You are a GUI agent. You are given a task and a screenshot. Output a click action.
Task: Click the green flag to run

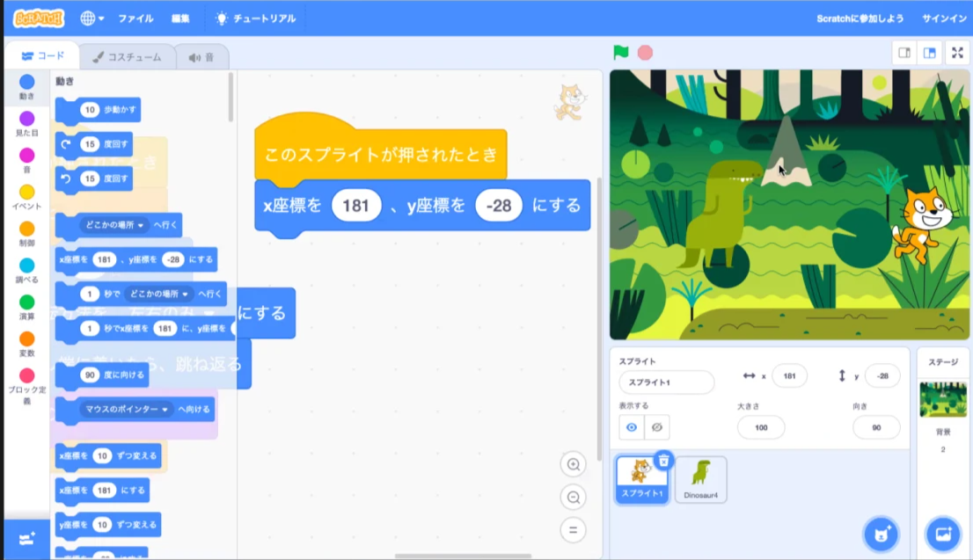tap(620, 53)
